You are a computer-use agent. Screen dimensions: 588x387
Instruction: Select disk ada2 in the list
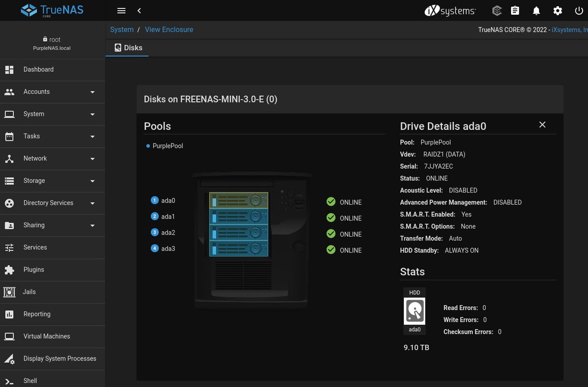click(x=163, y=233)
